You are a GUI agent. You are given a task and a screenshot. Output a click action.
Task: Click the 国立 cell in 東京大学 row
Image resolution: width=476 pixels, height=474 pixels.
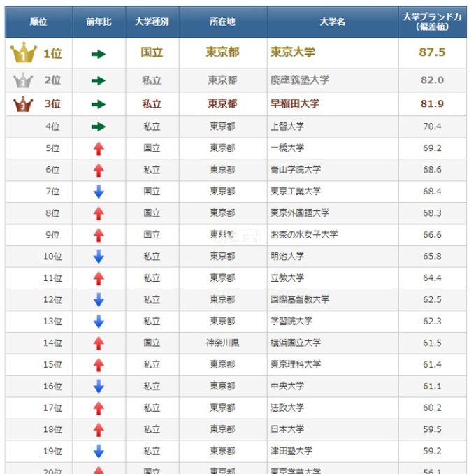click(152, 53)
